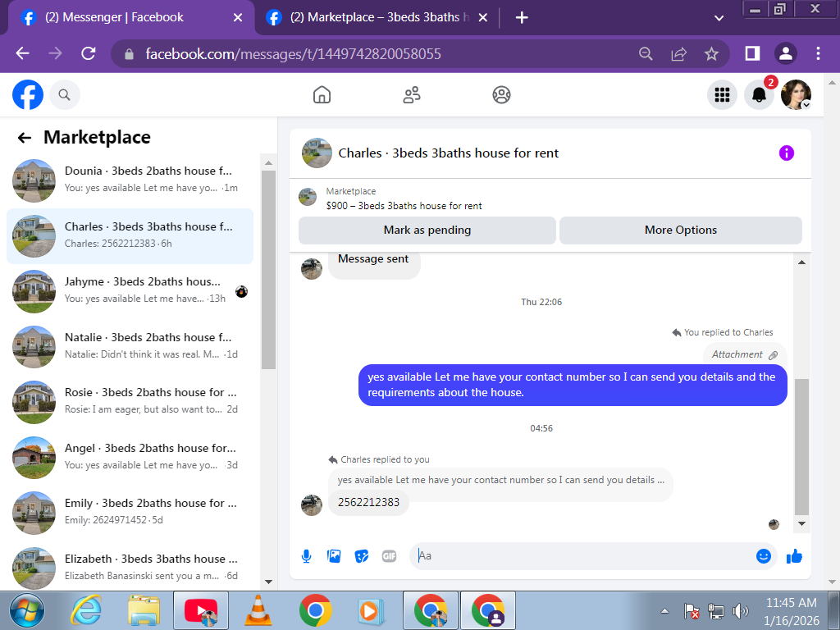Click the quoted reply from Charles
Image resolution: width=840 pixels, height=630 pixels.
(500, 481)
